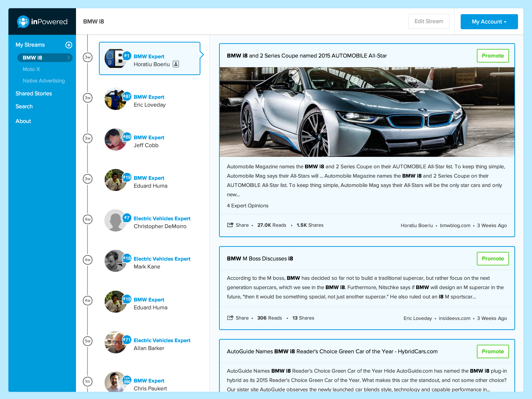532x399 pixels.
Task: Click author Eric Loveday in article footer
Action: 417,318
